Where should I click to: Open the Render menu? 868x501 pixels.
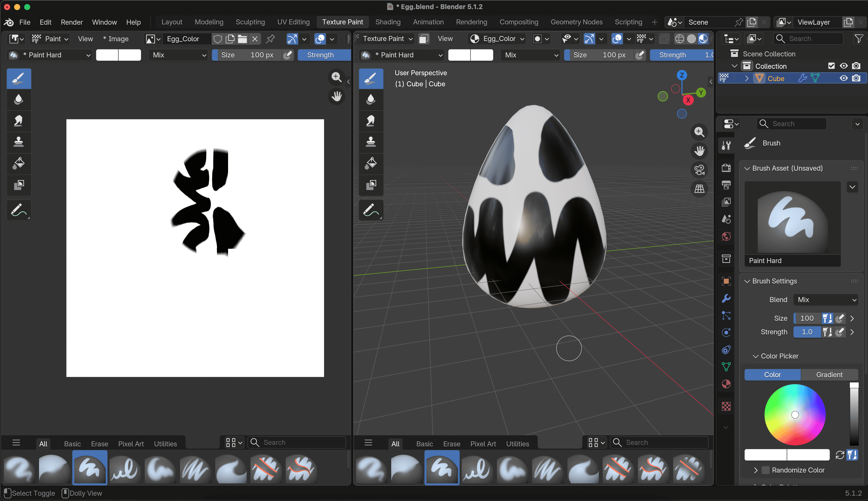(71, 22)
